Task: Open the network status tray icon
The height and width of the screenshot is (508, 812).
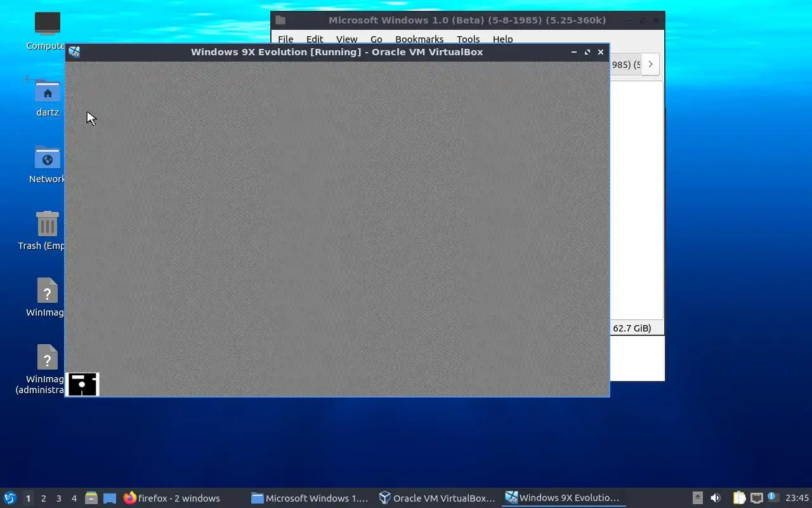Action: click(756, 498)
